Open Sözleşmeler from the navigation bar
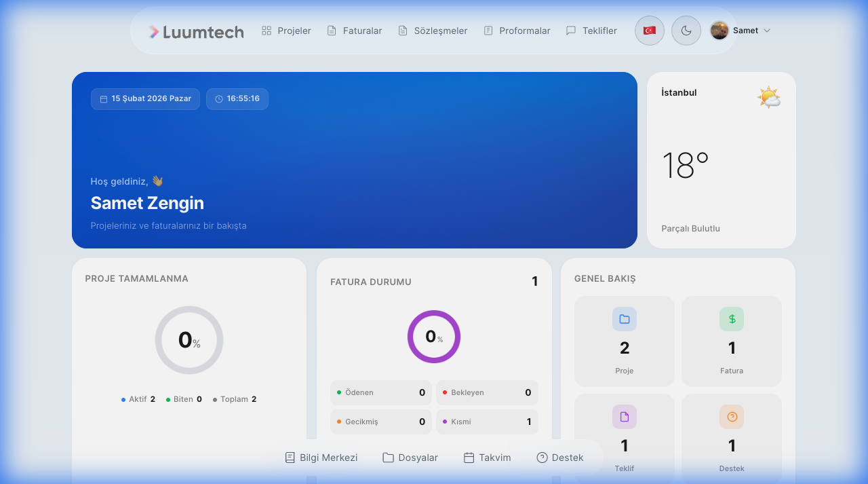This screenshot has height=484, width=868. pyautogui.click(x=432, y=31)
